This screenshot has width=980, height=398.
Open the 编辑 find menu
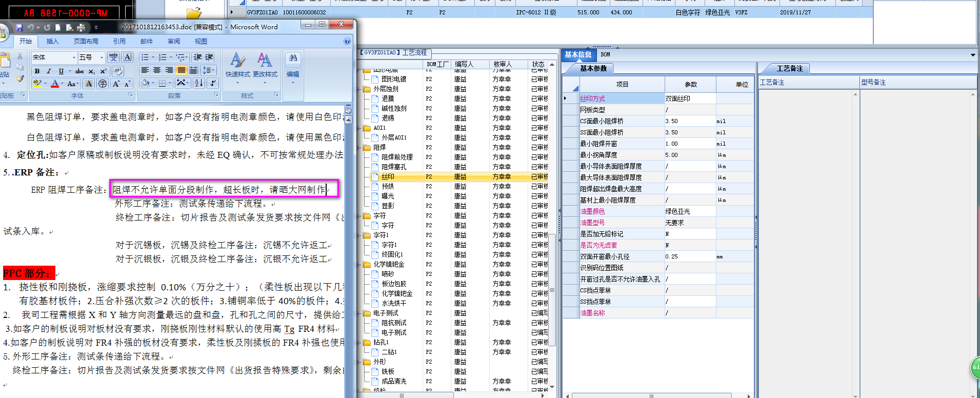[x=293, y=68]
